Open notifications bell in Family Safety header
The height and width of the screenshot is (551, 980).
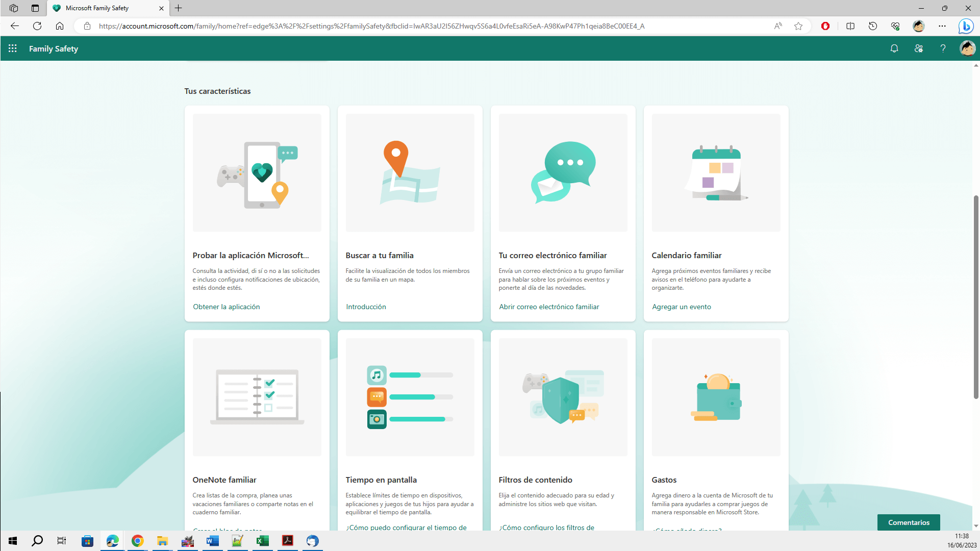894,48
